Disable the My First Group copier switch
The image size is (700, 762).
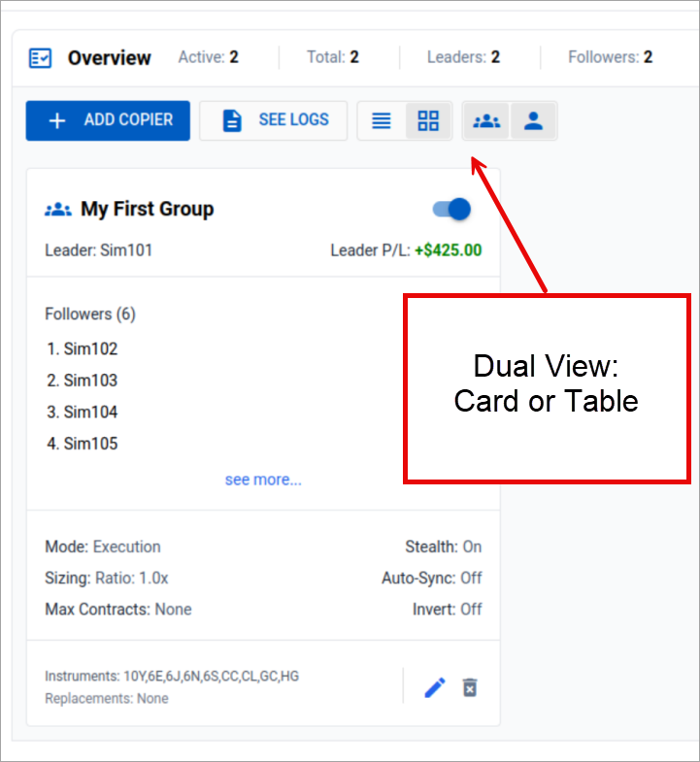(x=451, y=209)
